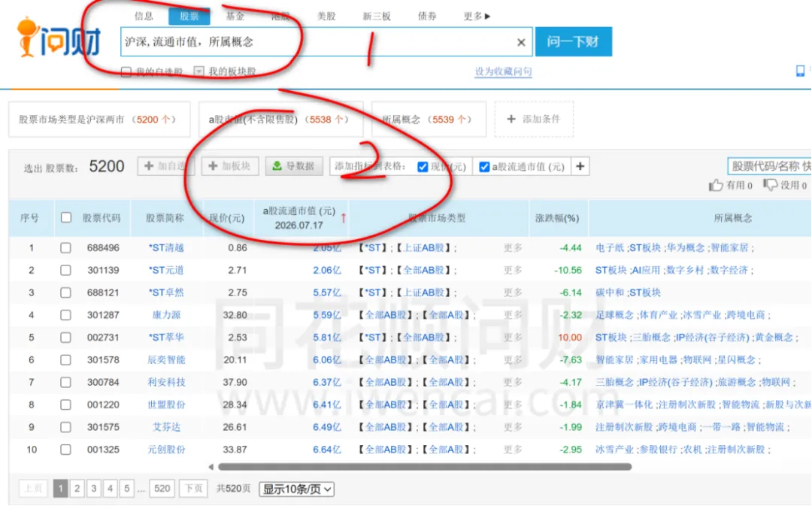The width and height of the screenshot is (812, 506).
Task: Click 设为收藏问句 link
Action: coord(503,71)
